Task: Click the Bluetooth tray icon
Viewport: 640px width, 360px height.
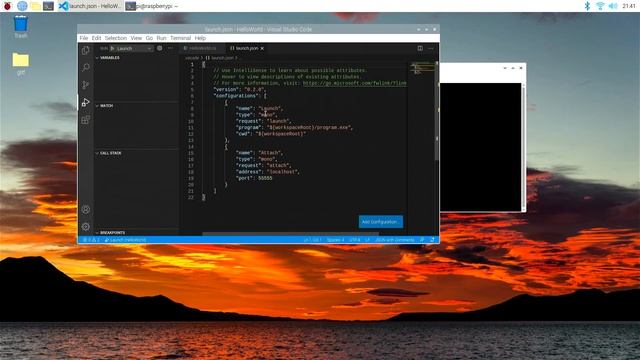Action: tap(587, 6)
